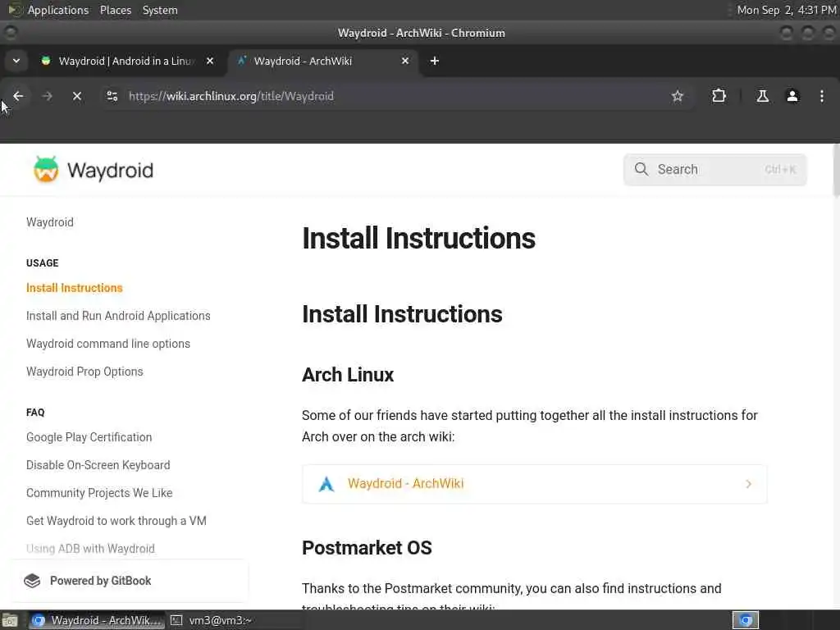Viewport: 840px width, 630px height.
Task: Click the Waydroid logo icon
Action: [x=46, y=170]
